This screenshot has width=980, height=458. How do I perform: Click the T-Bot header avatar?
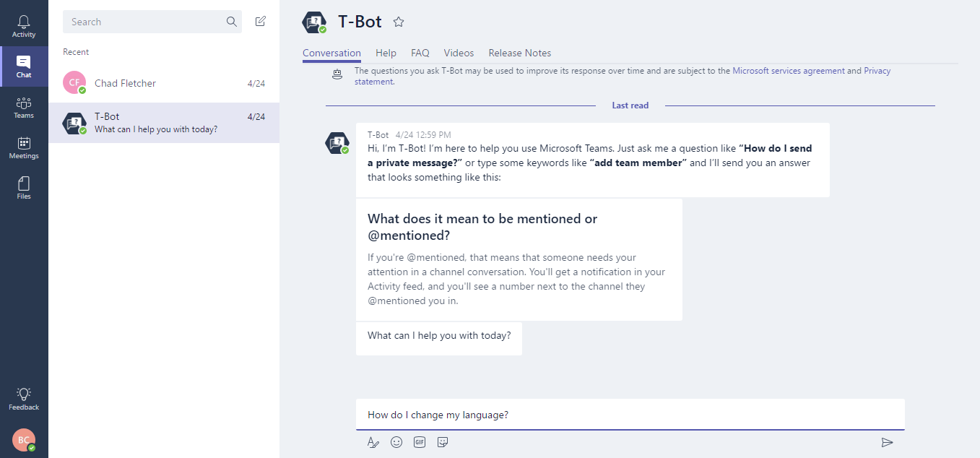click(314, 22)
